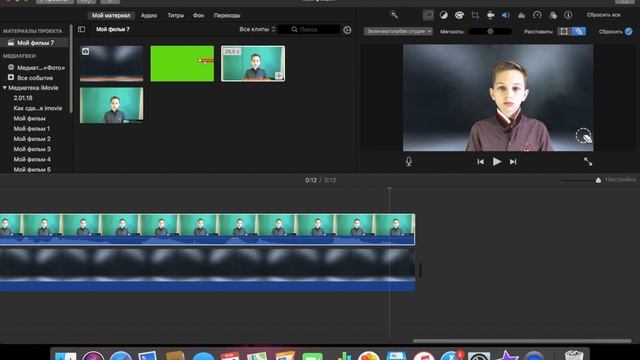Open the video overlay settings icon

[x=428, y=15]
